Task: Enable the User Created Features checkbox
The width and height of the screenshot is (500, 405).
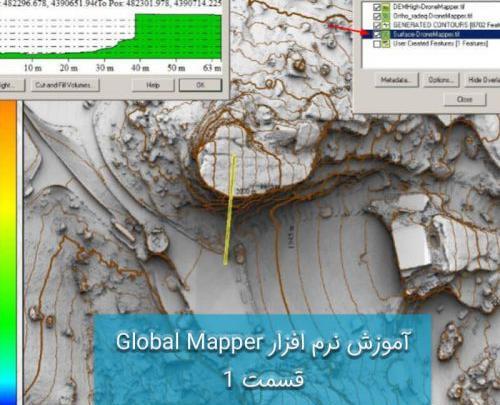Action: pos(377,44)
